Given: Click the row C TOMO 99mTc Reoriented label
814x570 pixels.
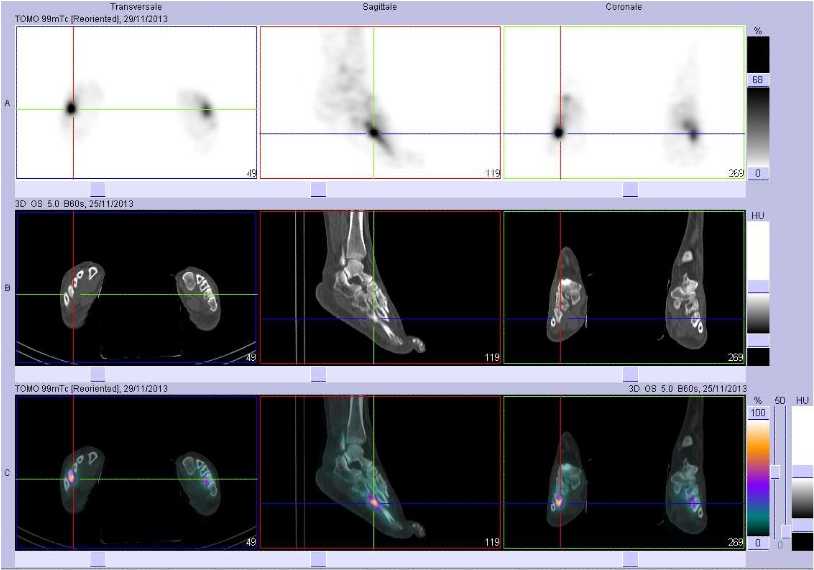Looking at the screenshot, I should pos(91,388).
